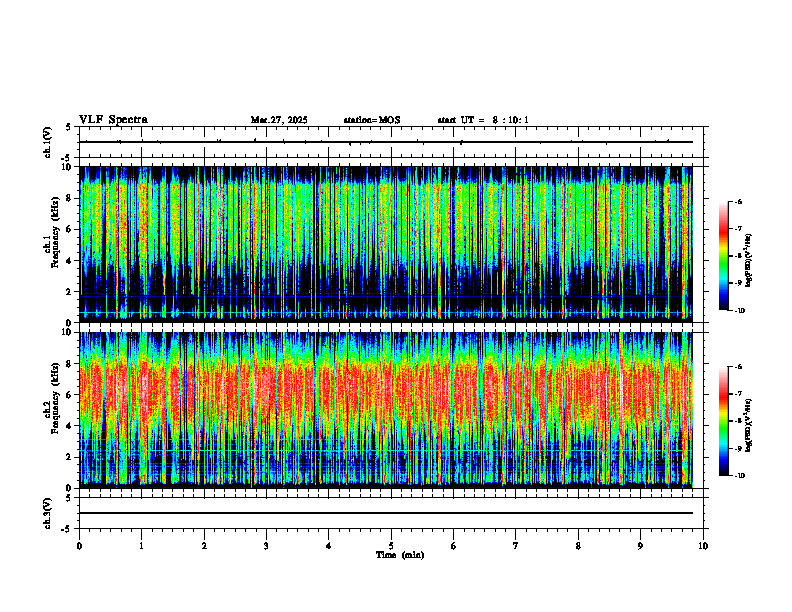This screenshot has height=612, width=792.
Task: Click the "Time (min)" axis label
Action: [x=400, y=555]
